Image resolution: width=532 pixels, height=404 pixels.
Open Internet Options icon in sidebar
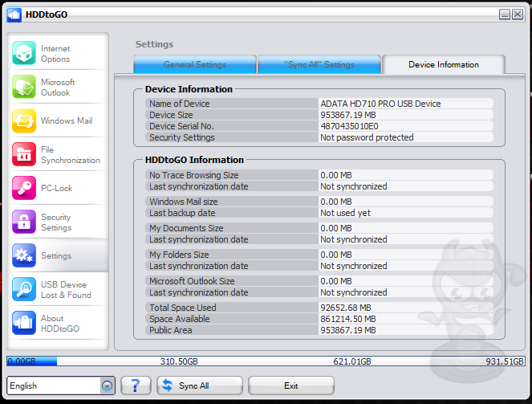(24, 53)
